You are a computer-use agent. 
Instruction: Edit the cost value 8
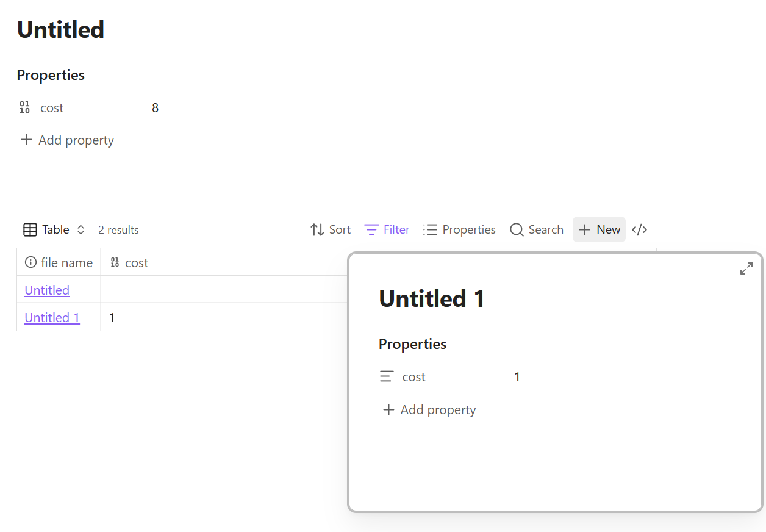click(x=155, y=108)
